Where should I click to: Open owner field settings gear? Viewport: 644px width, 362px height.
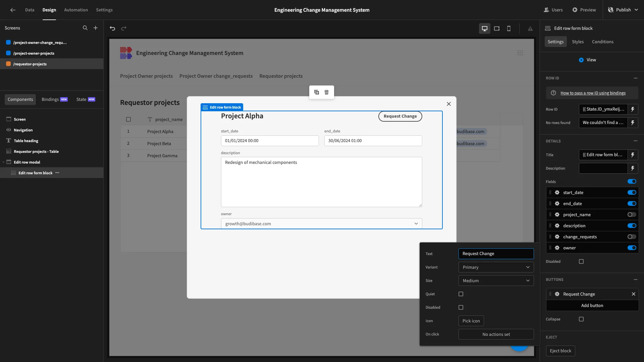tap(557, 248)
